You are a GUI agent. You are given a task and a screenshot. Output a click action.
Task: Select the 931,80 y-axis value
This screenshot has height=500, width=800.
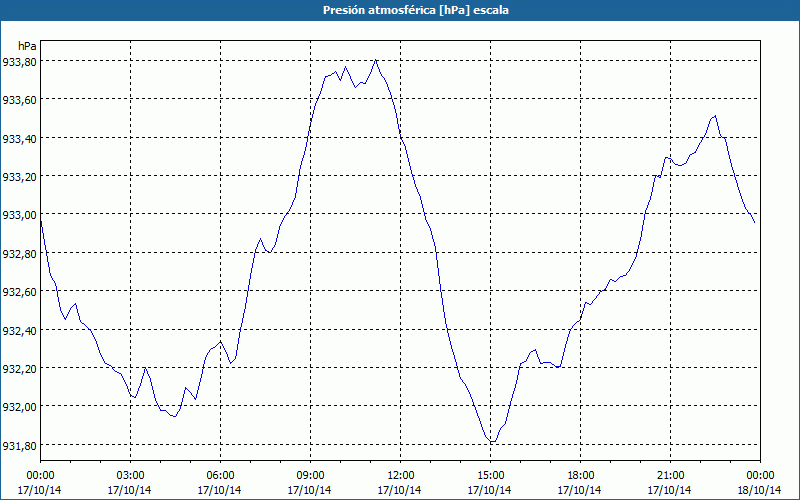pyautogui.click(x=19, y=445)
